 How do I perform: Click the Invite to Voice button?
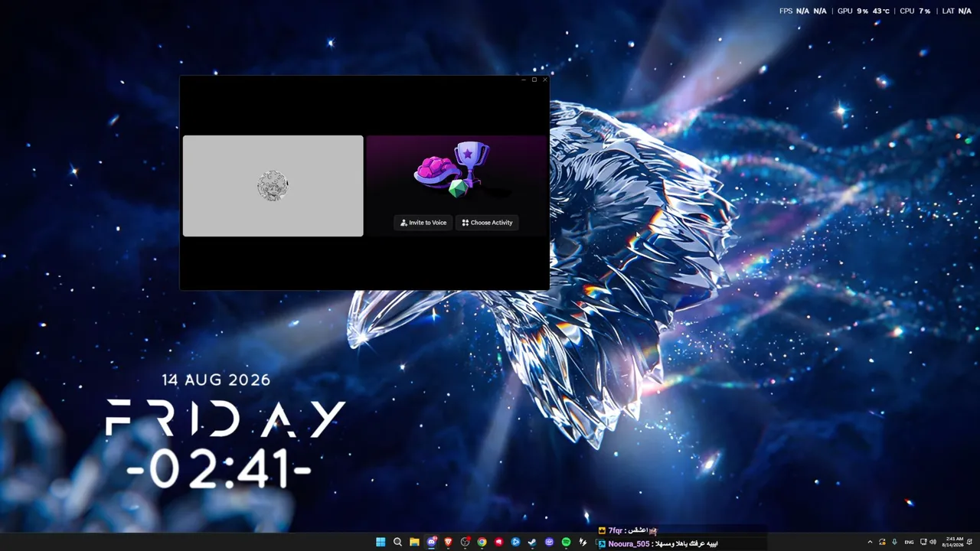point(423,223)
